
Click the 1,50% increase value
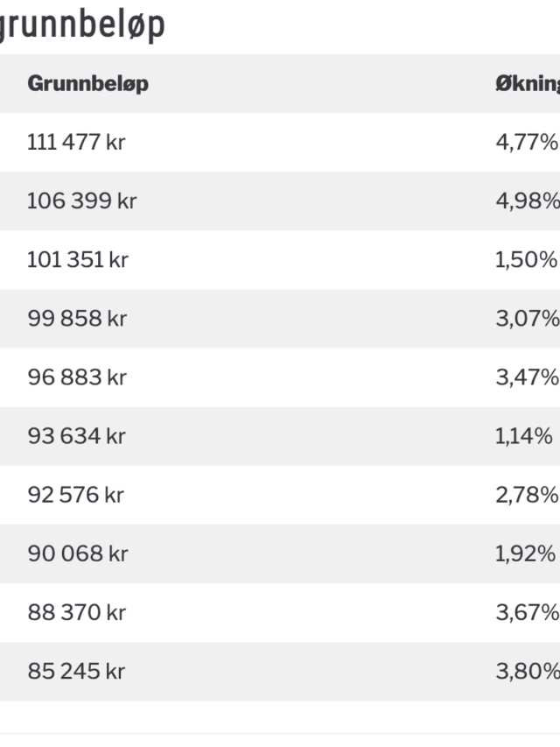click(526, 260)
